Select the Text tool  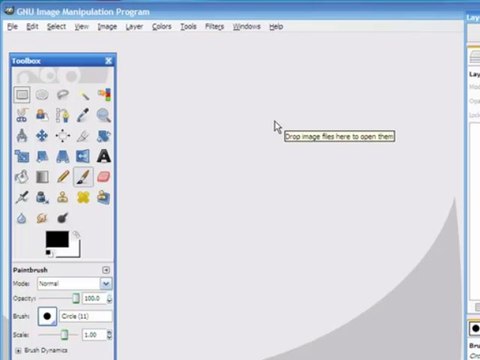[104, 156]
